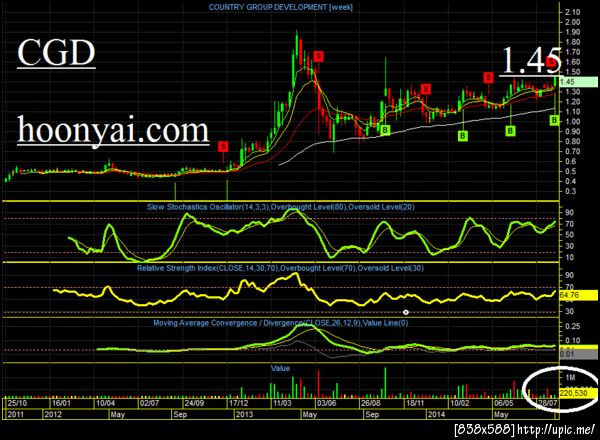
Task: Click the 50 level on the Stochastics axis
Action: point(569,235)
